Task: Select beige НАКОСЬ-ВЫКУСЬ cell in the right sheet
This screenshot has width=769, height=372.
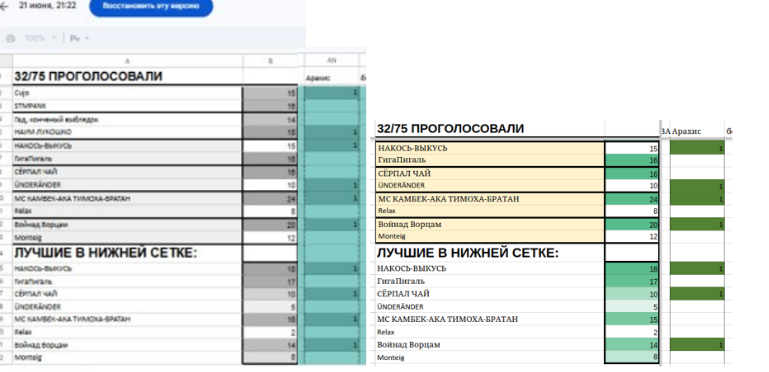Action: tap(490, 148)
